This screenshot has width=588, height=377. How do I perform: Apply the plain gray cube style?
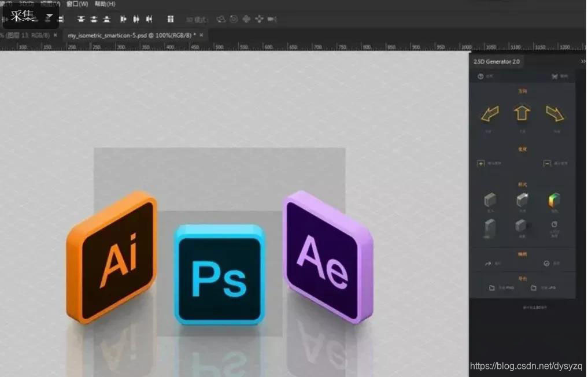(490, 199)
